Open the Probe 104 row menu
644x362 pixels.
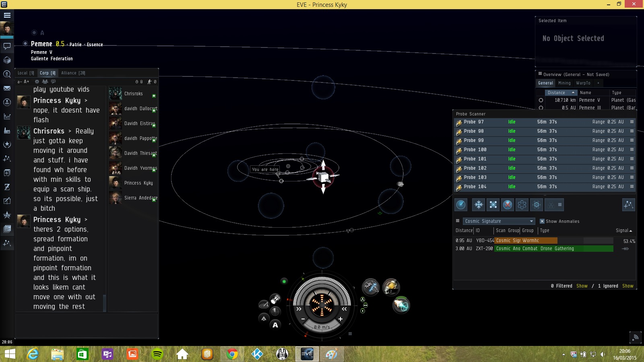(632, 187)
